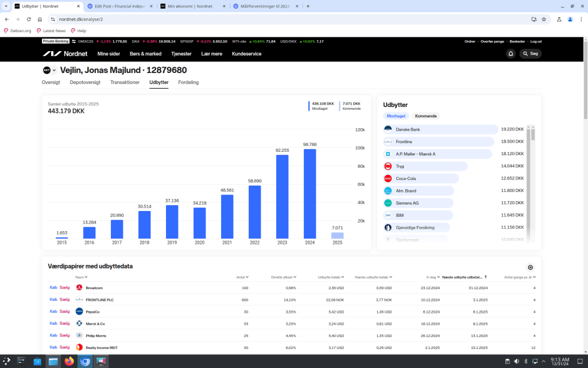The image size is (588, 368).
Task: Click the Realty Income REIT logo
Action: pos(79,347)
